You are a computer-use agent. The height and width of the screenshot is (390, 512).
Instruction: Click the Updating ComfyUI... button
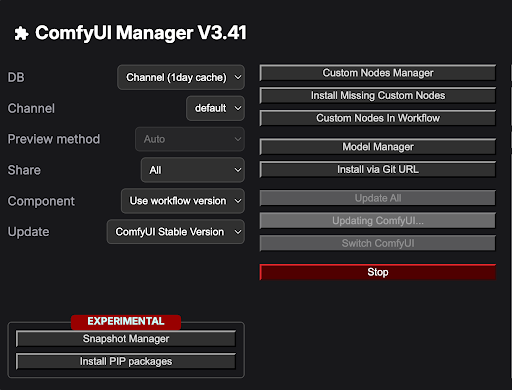(378, 221)
